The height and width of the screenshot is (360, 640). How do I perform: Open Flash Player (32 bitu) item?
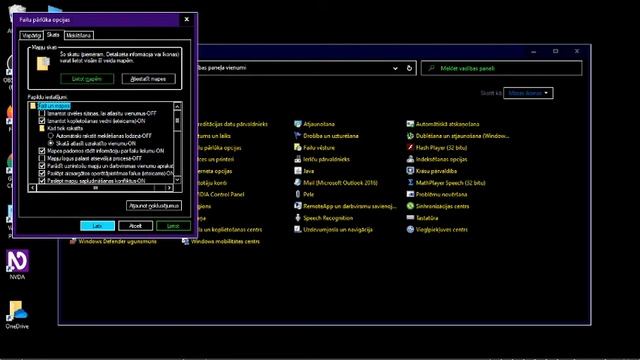437,148
